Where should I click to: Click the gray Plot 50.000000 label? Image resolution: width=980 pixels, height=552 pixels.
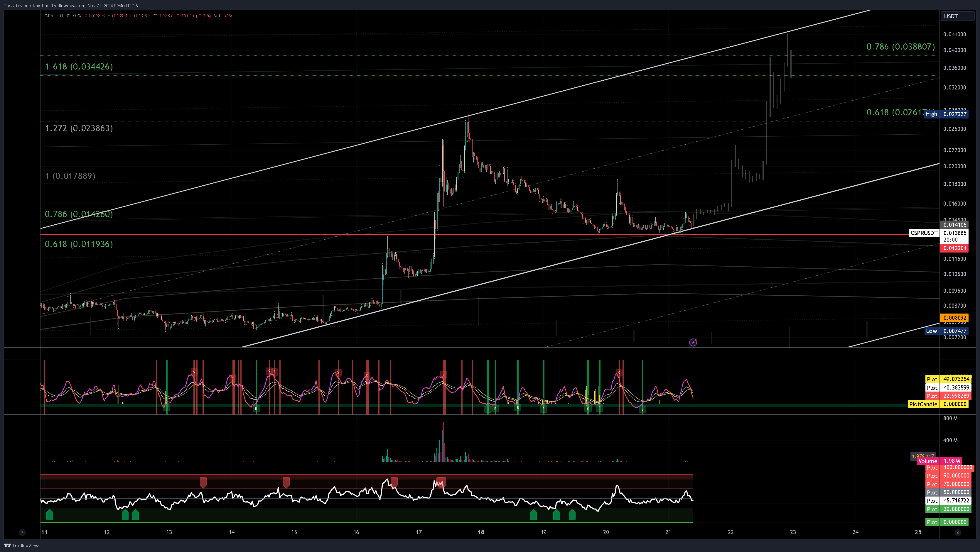tap(948, 492)
